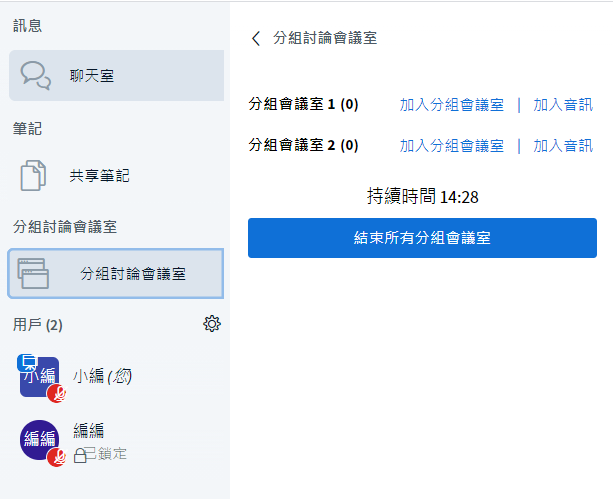Select user name 編編 in list
Image resolution: width=613 pixels, height=499 pixels.
coord(89,431)
